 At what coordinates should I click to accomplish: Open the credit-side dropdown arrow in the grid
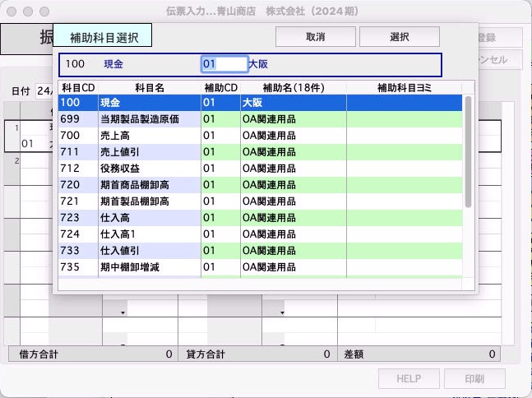pyautogui.click(x=282, y=312)
